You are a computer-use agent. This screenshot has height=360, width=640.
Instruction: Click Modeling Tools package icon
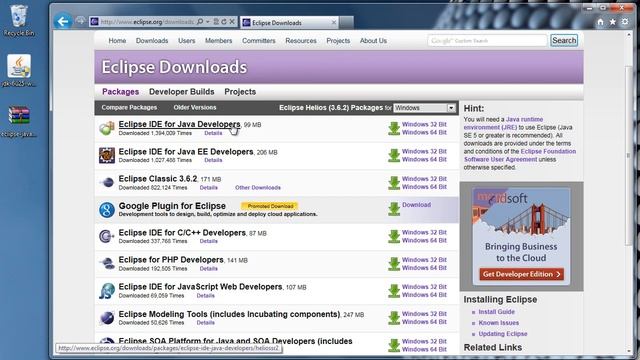click(107, 318)
